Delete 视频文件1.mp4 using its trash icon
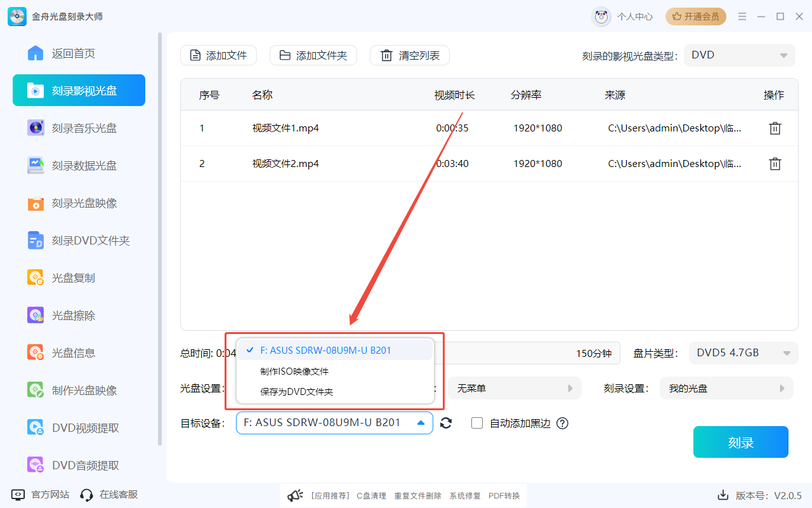This screenshot has height=508, width=812. coord(775,128)
